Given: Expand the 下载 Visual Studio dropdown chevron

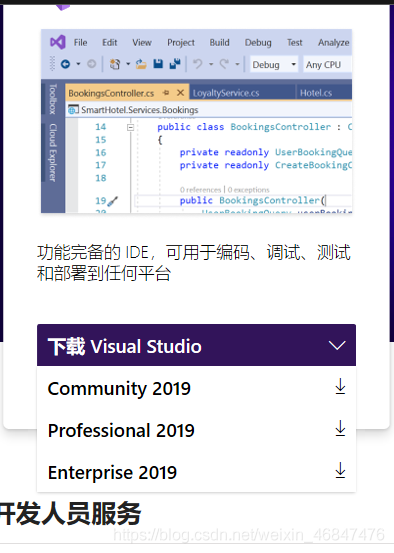Looking at the screenshot, I should click(337, 345).
